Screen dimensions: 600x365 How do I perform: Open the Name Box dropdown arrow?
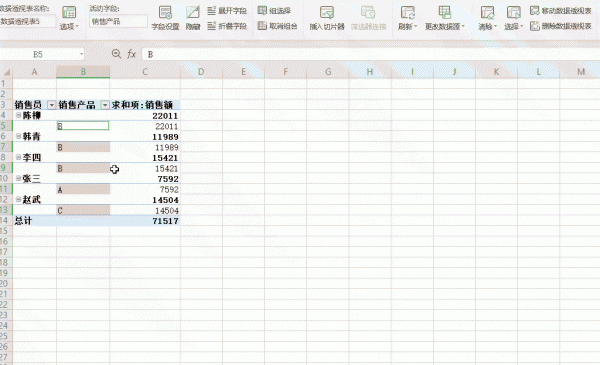pyautogui.click(x=82, y=54)
